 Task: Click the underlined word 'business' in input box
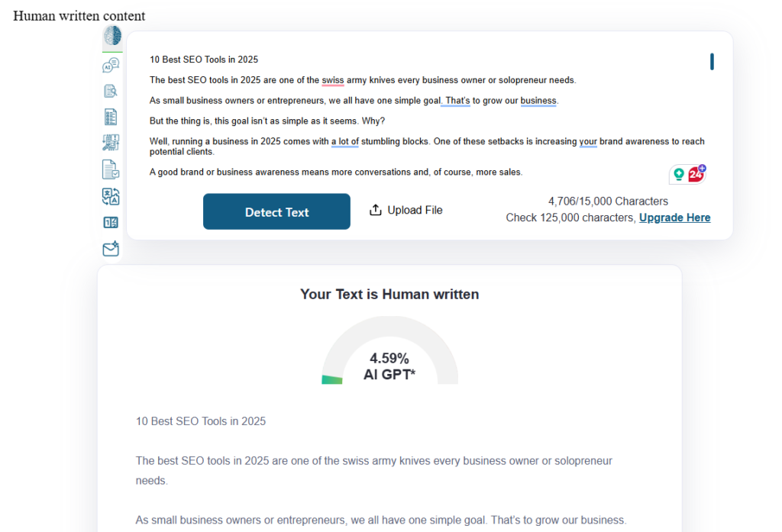538,101
